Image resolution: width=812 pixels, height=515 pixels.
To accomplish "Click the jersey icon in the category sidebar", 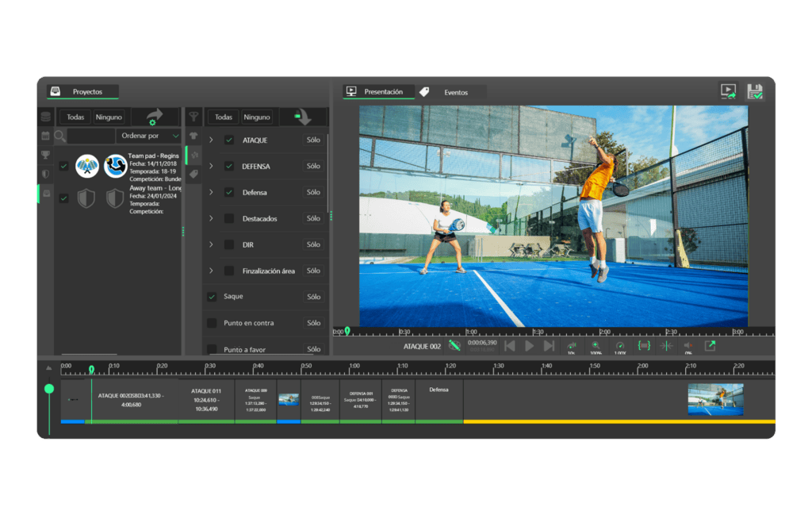I will coord(193,136).
